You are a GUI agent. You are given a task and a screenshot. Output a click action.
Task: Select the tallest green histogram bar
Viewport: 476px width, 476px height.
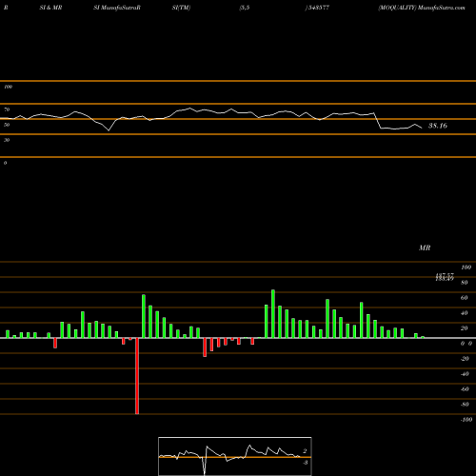[x=273, y=314]
